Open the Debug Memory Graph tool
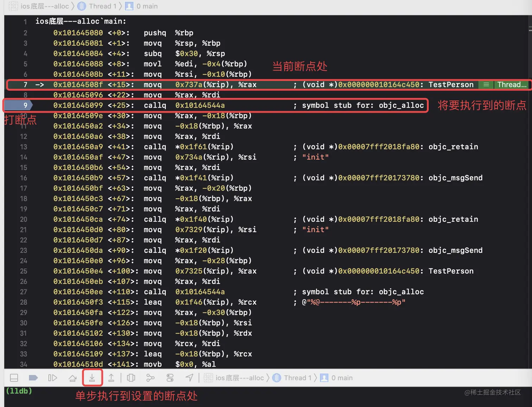 click(151, 378)
